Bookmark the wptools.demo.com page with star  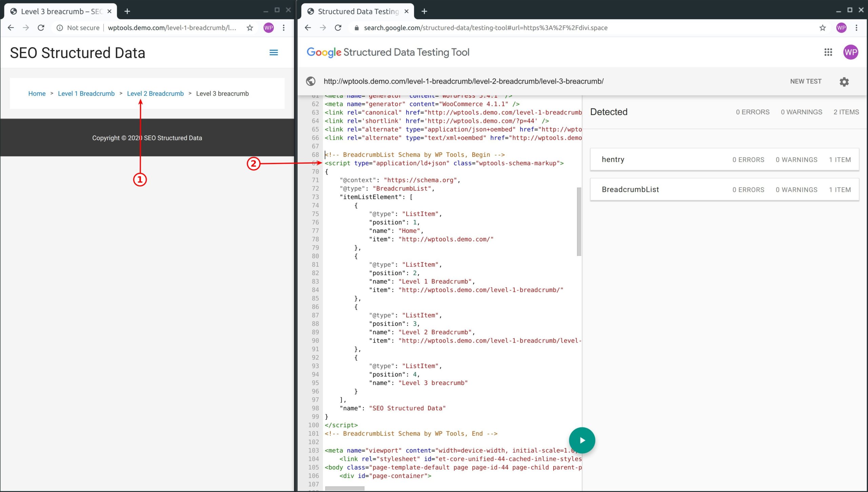[x=250, y=28]
